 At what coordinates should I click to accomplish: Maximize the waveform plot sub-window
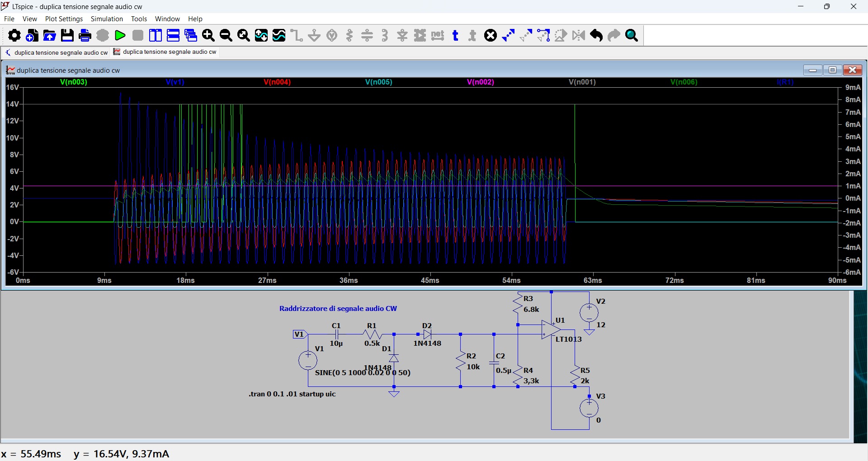tap(832, 70)
